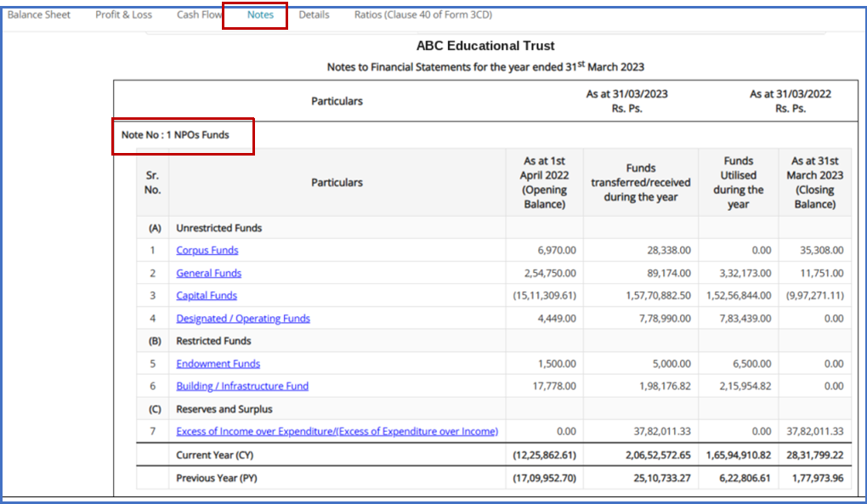Click the Unrestricted Funds section row

point(494,228)
